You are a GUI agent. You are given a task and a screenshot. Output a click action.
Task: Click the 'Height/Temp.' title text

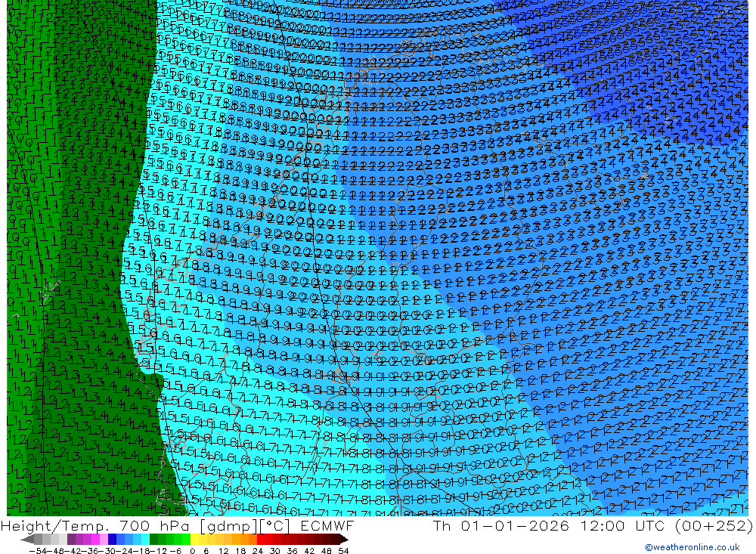[x=57, y=526]
